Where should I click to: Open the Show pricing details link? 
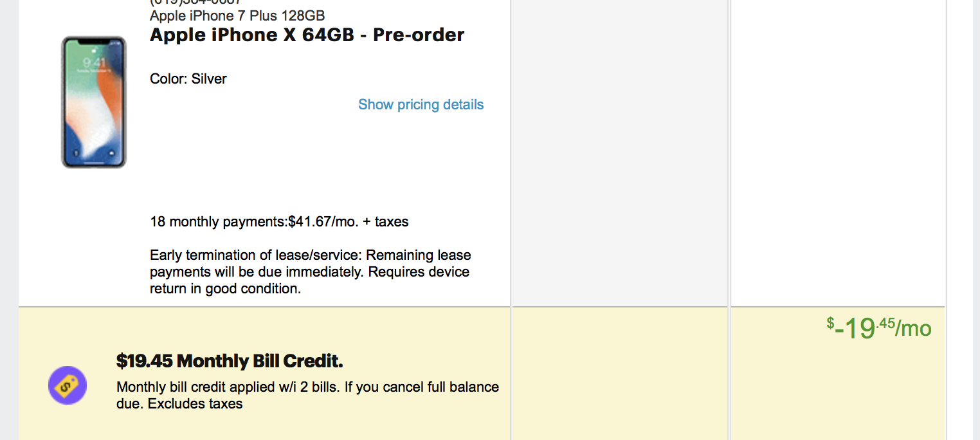click(421, 104)
